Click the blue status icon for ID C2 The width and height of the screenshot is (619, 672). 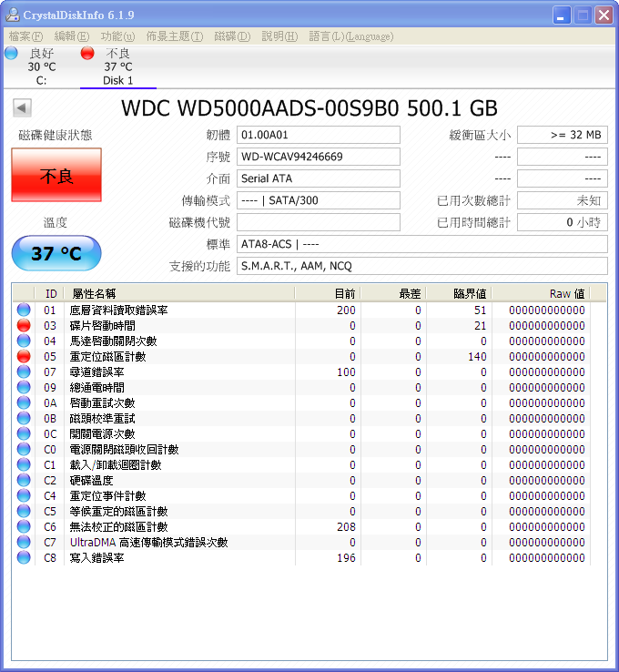pyautogui.click(x=24, y=480)
